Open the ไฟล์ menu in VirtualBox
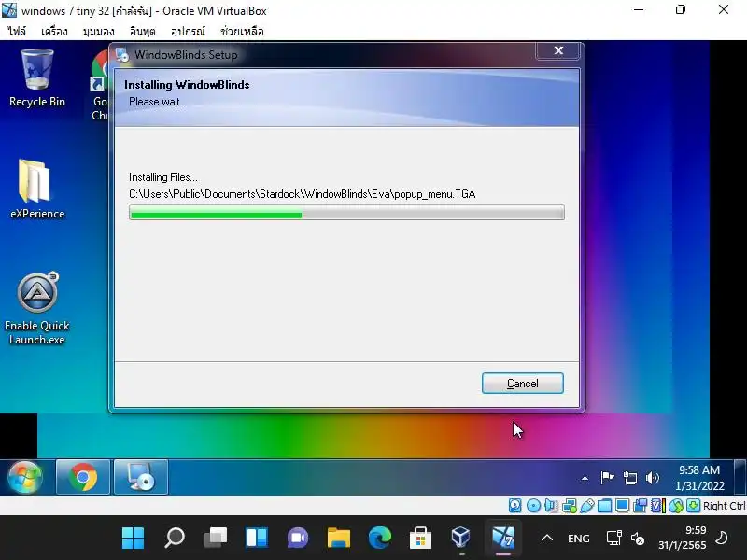The width and height of the screenshot is (747, 560). tap(17, 32)
